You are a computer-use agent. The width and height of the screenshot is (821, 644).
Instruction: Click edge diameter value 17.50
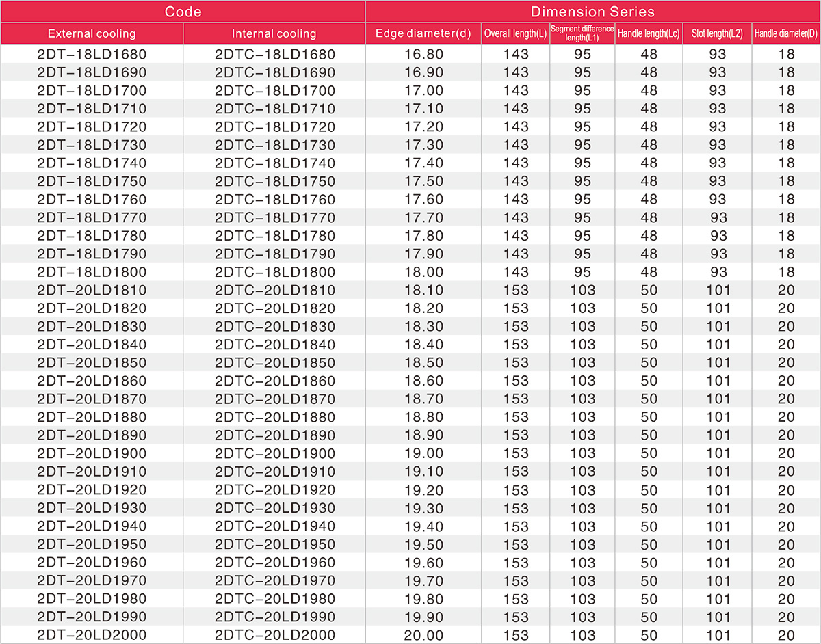(x=423, y=181)
